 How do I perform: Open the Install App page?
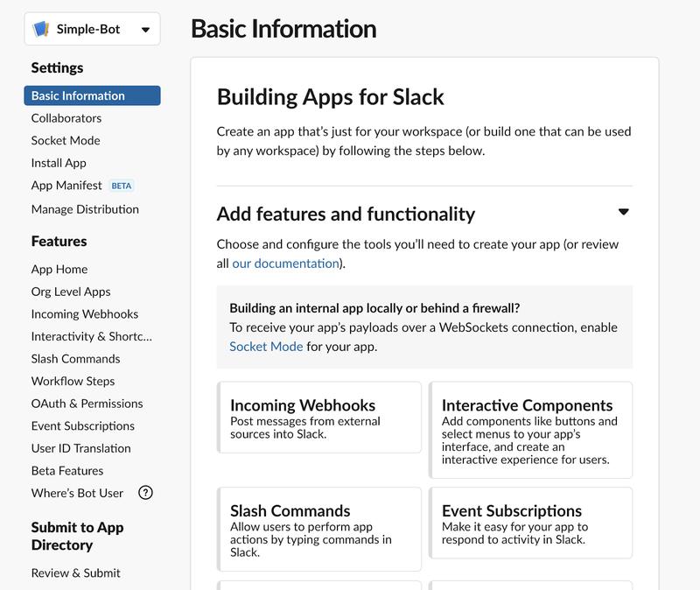coord(59,163)
